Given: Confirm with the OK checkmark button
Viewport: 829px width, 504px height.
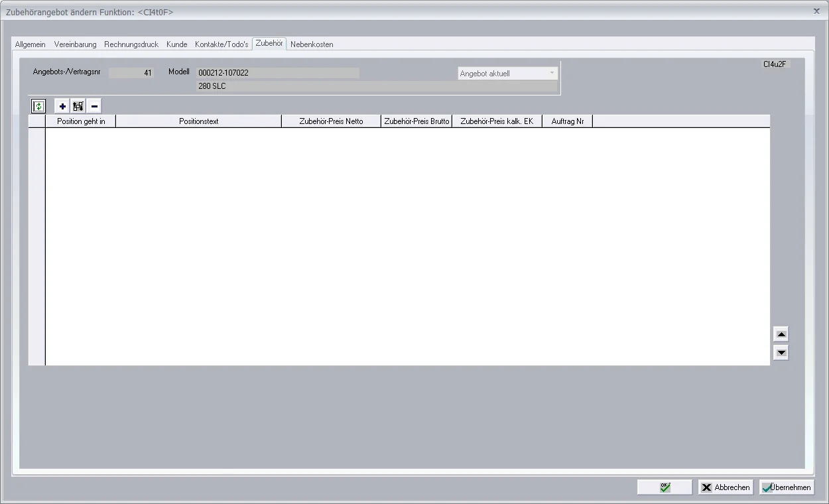Looking at the screenshot, I should tap(665, 487).
